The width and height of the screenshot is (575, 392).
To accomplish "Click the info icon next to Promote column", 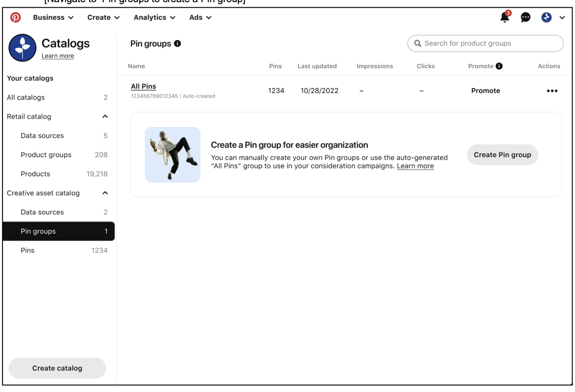I will click(x=499, y=66).
